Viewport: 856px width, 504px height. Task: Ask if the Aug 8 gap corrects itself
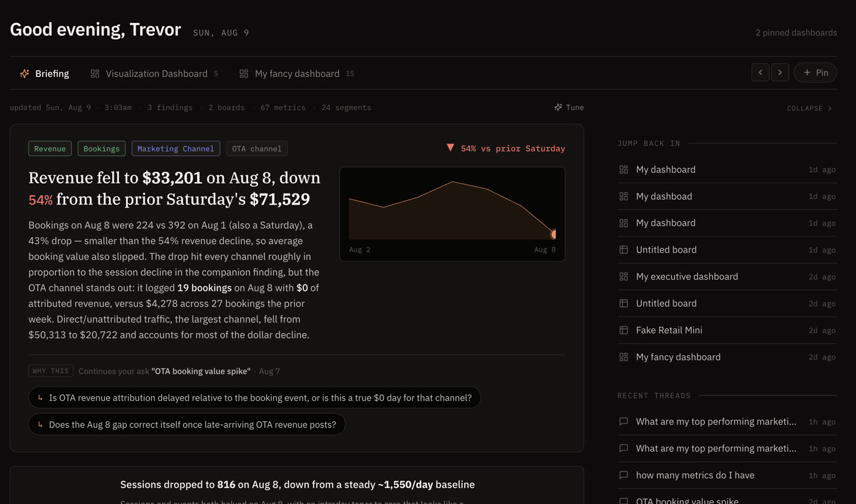click(187, 424)
